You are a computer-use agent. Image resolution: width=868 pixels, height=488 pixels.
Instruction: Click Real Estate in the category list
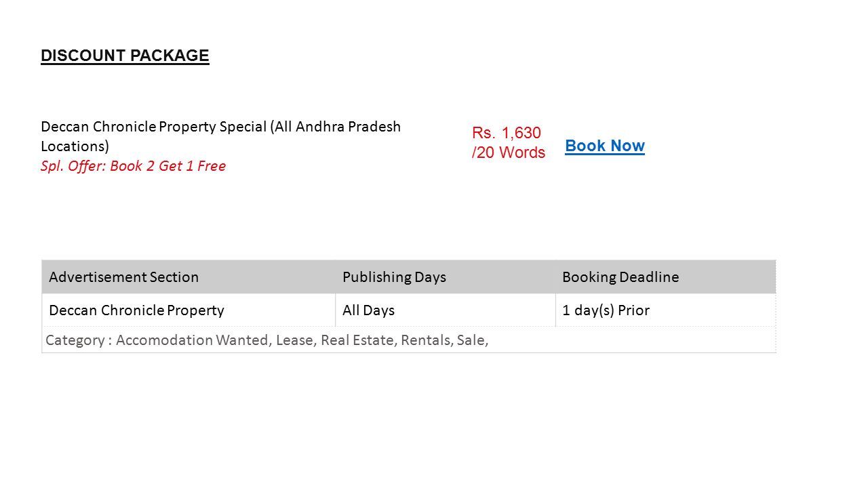[x=359, y=340]
